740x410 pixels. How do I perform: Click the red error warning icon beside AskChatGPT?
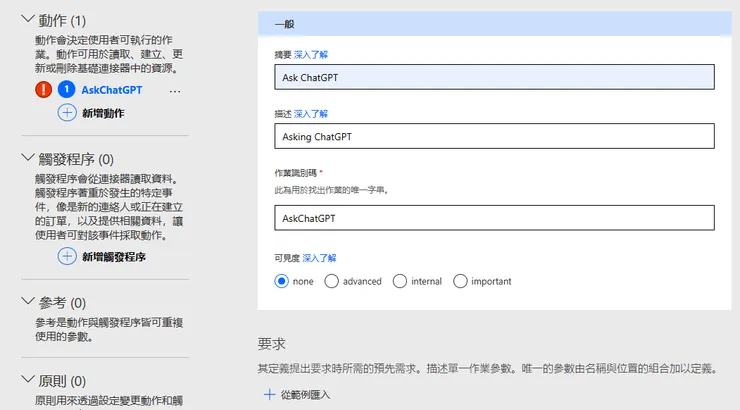[x=43, y=89]
